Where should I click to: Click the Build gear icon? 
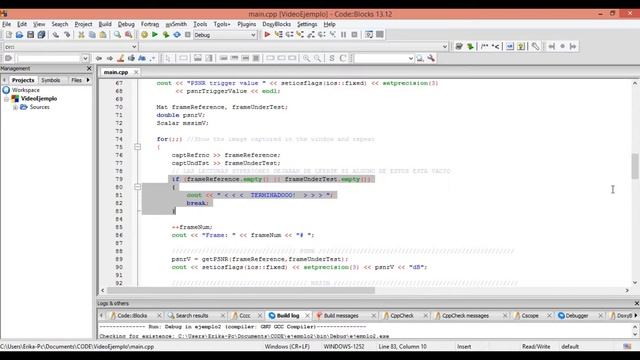144,35
